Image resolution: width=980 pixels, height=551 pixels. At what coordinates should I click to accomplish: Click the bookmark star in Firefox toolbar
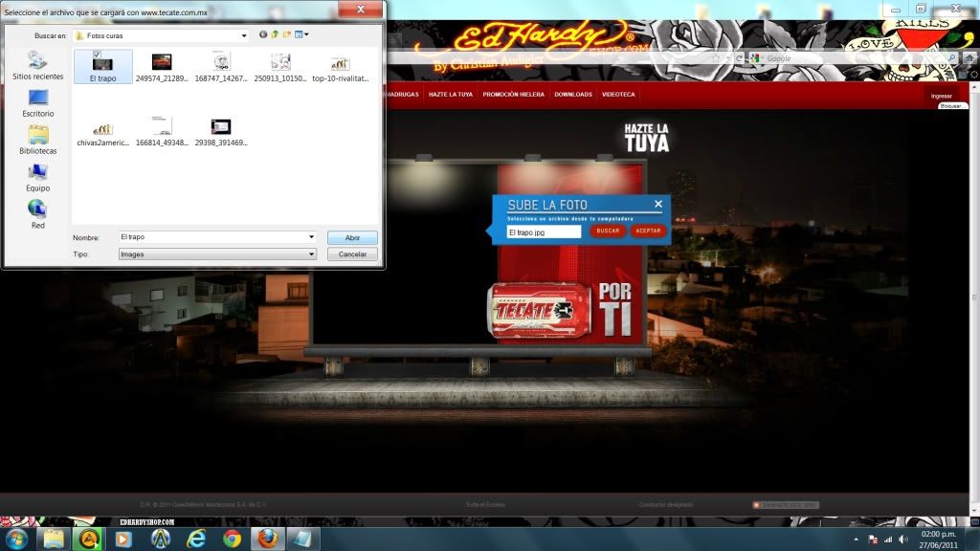pos(716,58)
